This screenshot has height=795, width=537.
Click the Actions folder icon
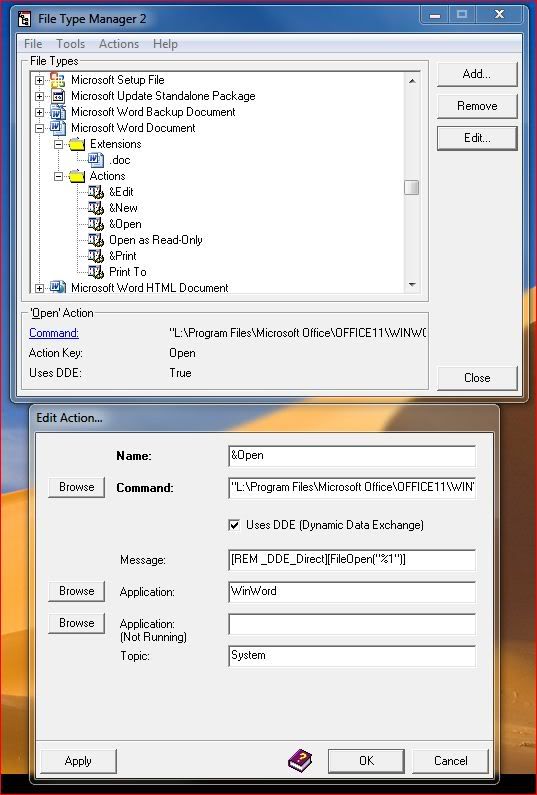coord(77,176)
